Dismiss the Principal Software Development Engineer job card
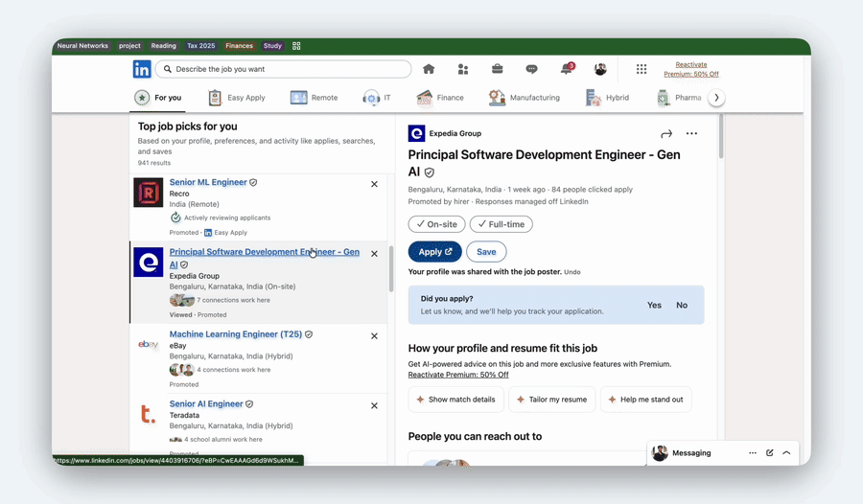 pos(374,254)
